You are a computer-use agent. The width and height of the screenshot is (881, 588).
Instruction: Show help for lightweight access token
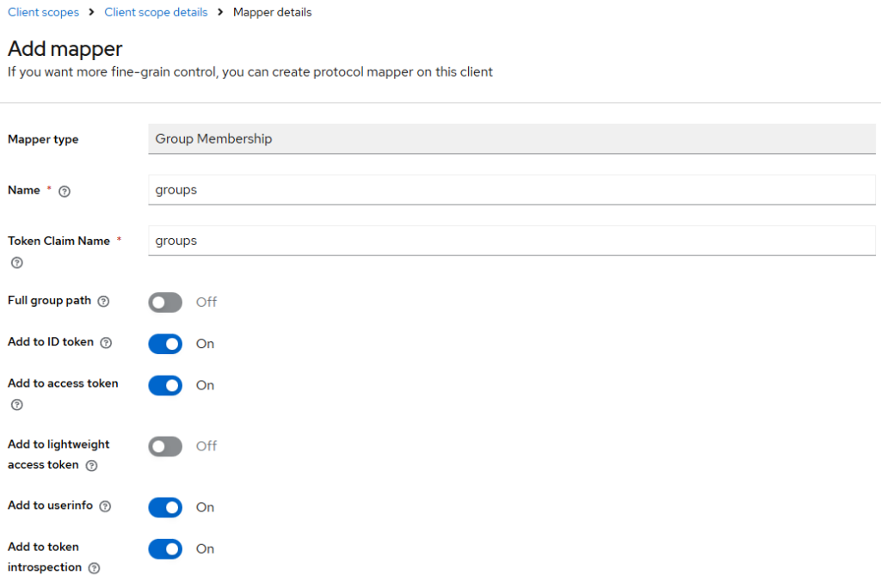click(x=92, y=466)
